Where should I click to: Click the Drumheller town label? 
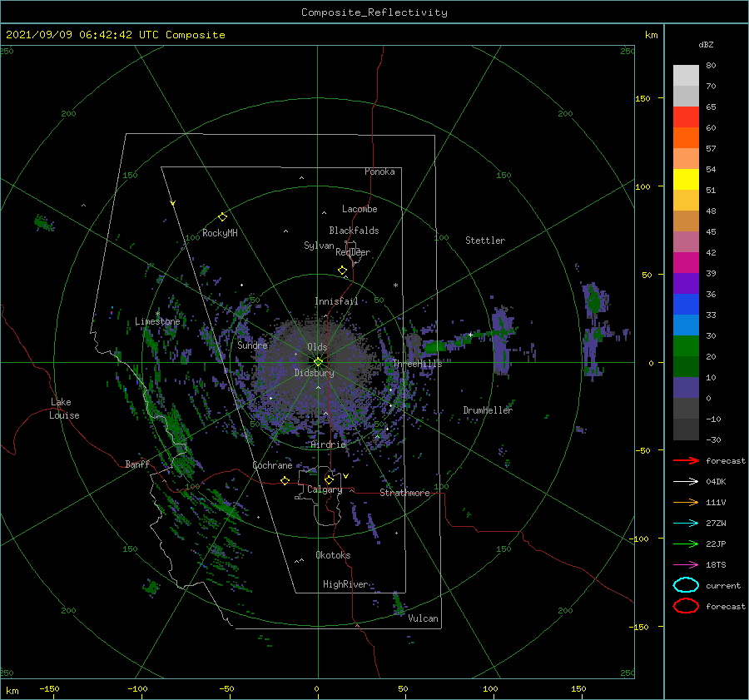488,410
